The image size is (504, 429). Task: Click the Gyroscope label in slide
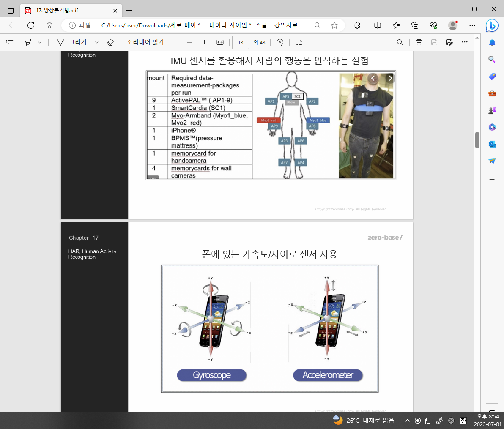click(212, 375)
